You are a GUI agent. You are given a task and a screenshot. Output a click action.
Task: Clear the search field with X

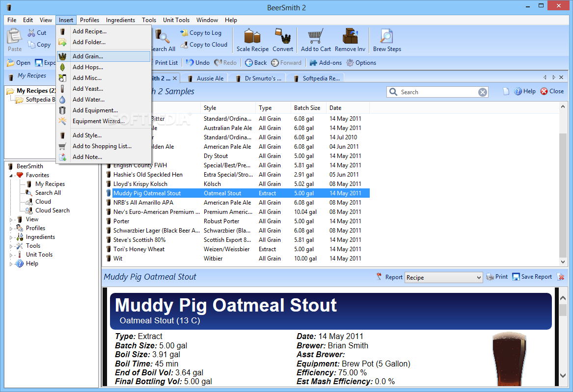point(482,92)
